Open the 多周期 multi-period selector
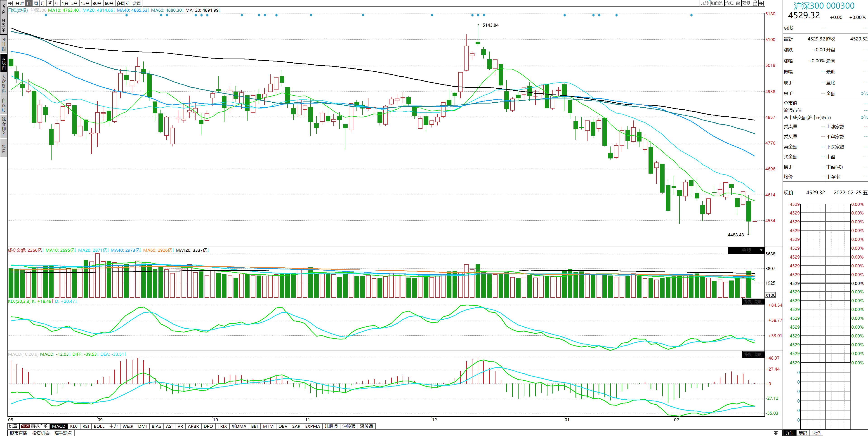 [123, 3]
